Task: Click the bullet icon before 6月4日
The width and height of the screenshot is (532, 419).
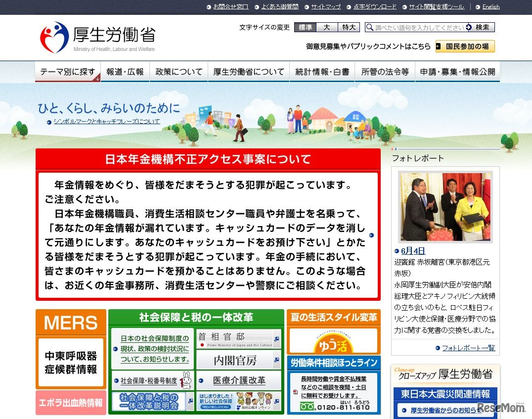Action: tap(397, 251)
